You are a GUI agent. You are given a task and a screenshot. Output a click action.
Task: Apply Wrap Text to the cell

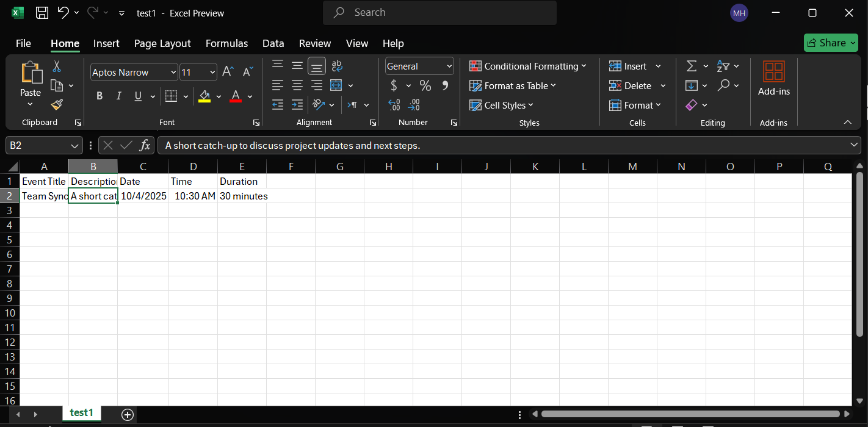(337, 66)
